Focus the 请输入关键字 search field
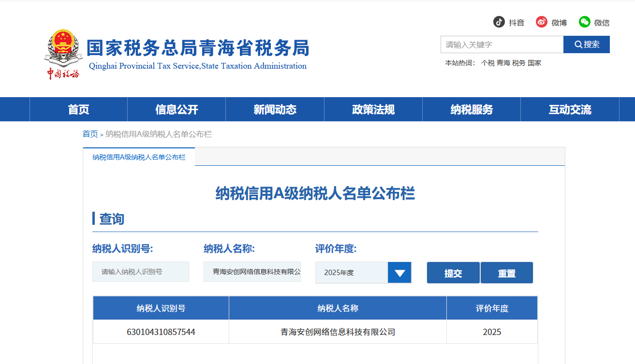The width and height of the screenshot is (635, 364). (x=502, y=44)
